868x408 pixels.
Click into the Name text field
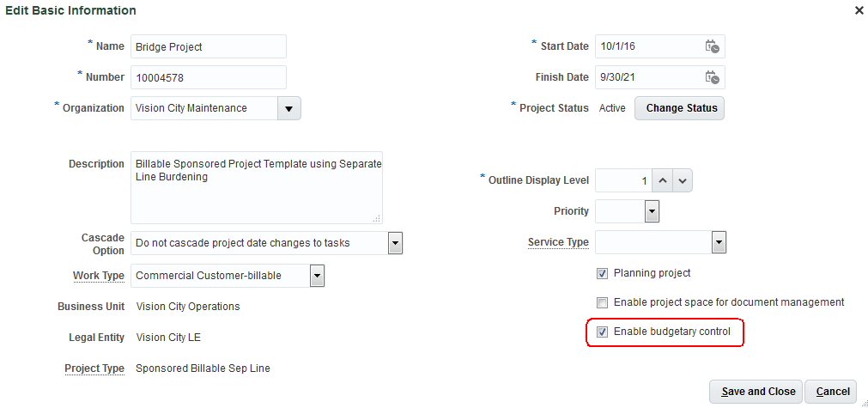209,47
